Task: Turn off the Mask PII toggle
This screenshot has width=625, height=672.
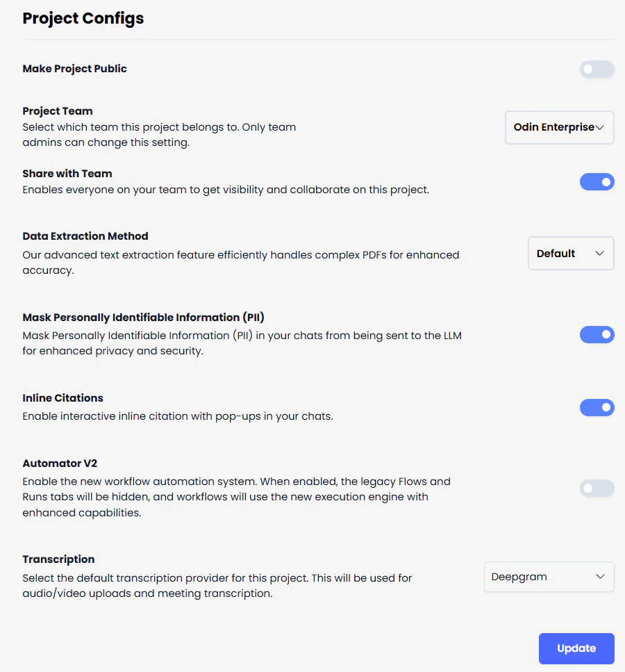Action: [x=597, y=334]
